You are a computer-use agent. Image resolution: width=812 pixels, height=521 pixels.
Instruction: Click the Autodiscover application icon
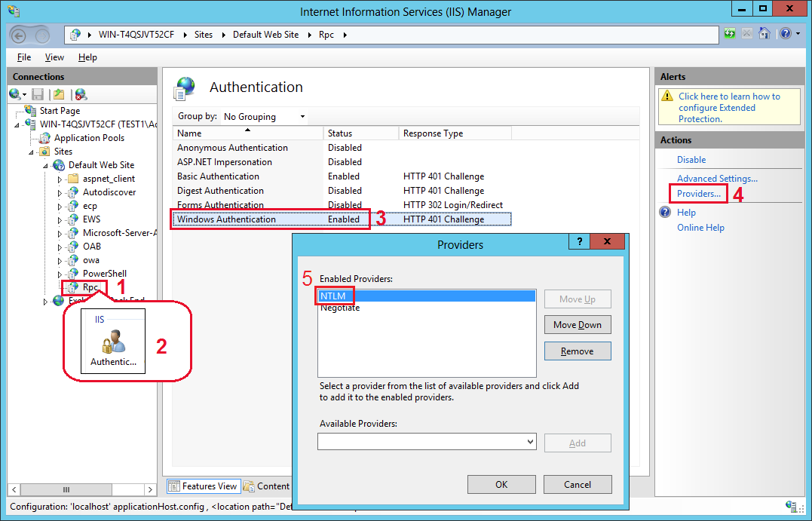[x=73, y=192]
